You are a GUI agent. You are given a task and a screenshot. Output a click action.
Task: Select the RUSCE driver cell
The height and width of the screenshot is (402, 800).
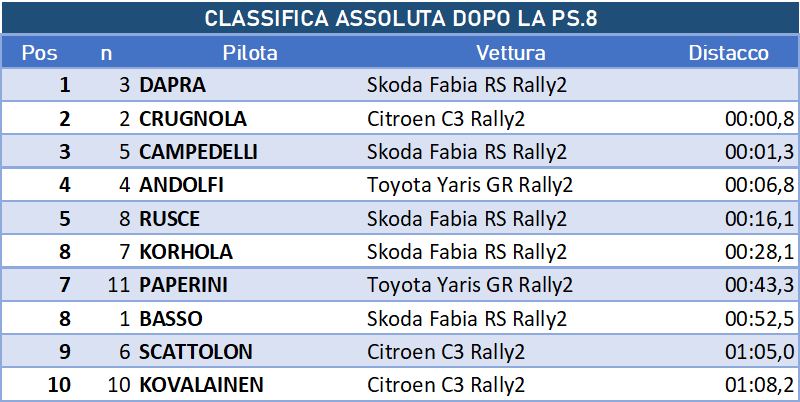pyautogui.click(x=169, y=219)
